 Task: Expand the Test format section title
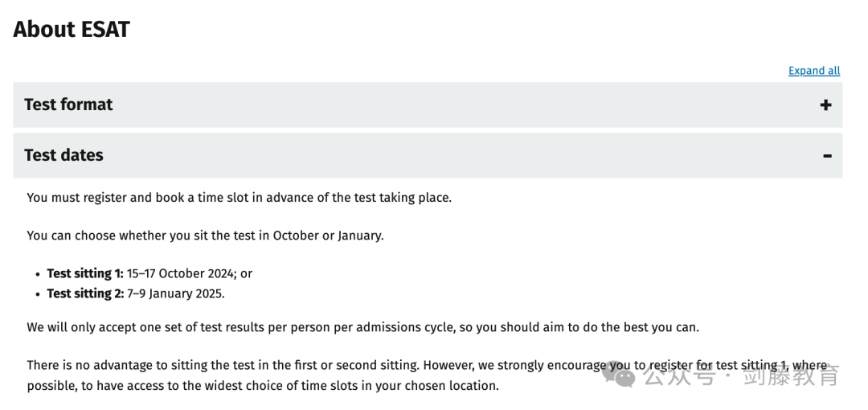tap(68, 105)
